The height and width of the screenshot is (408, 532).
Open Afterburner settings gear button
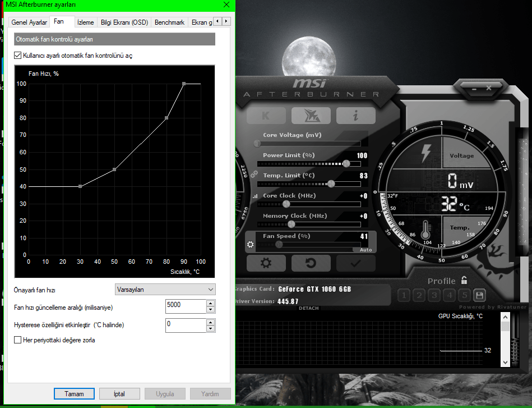point(266,263)
